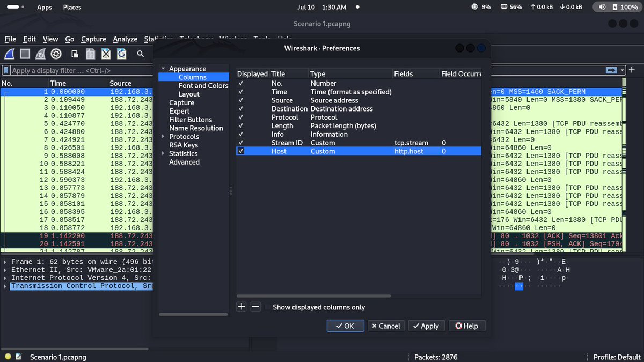644x362 pixels.
Task: Stop capture using the grey square icon
Action: tap(25, 54)
